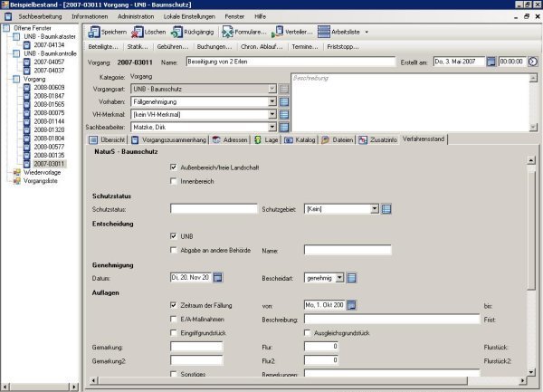Toggle the UNB checkbox
This screenshot has height=392, width=543.
(174, 236)
